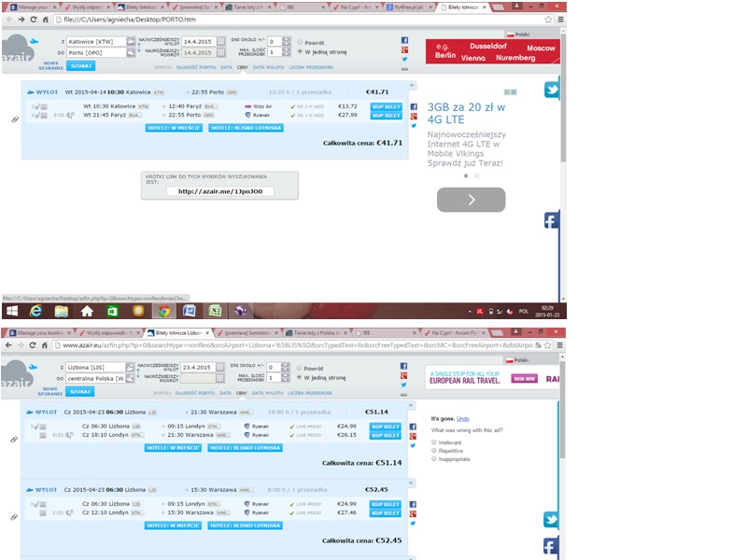
Task: Click SZUKAJ in the Lizbona search
Action: coord(80,391)
